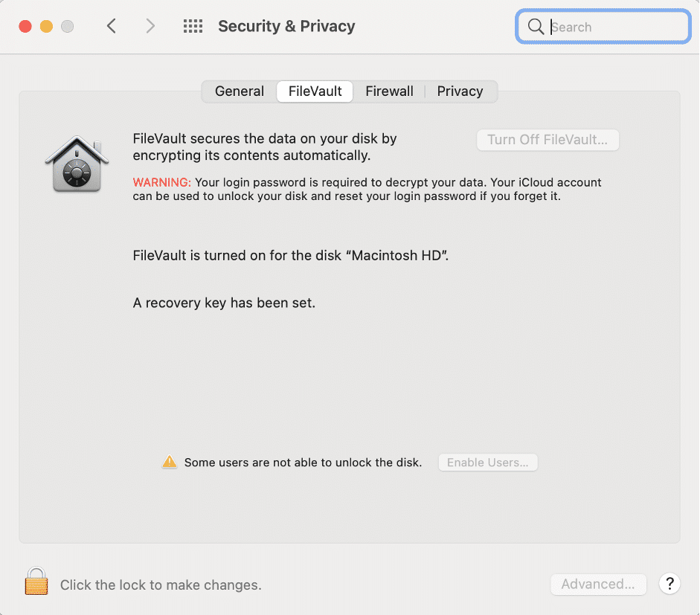The image size is (700, 615).
Task: Click the magnifying glass in the search field
Action: click(x=536, y=26)
